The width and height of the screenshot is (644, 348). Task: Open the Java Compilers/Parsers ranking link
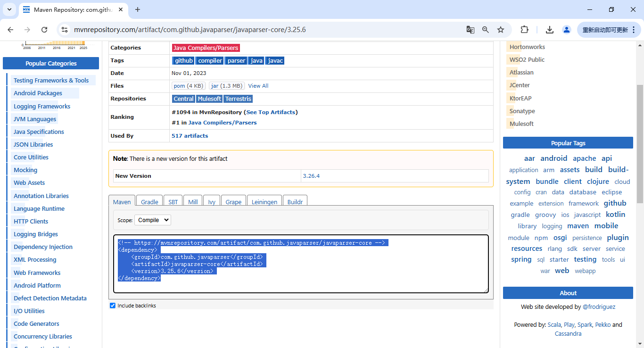223,123
